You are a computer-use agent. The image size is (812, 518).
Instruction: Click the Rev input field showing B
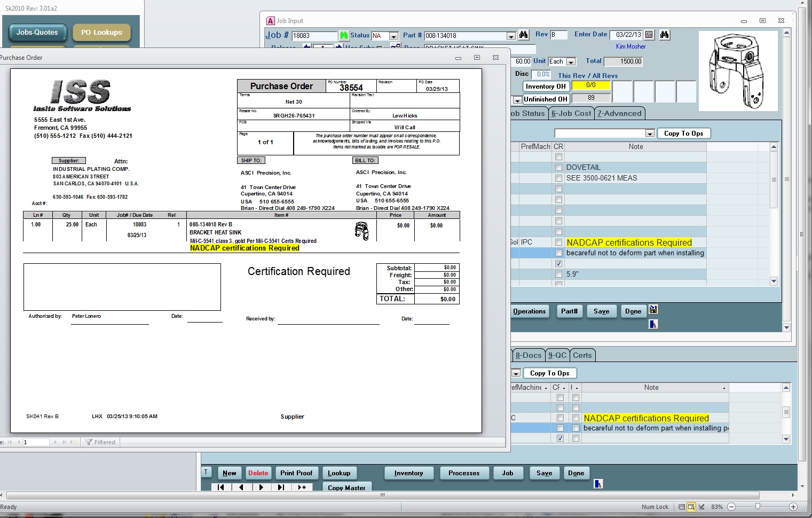tap(558, 35)
